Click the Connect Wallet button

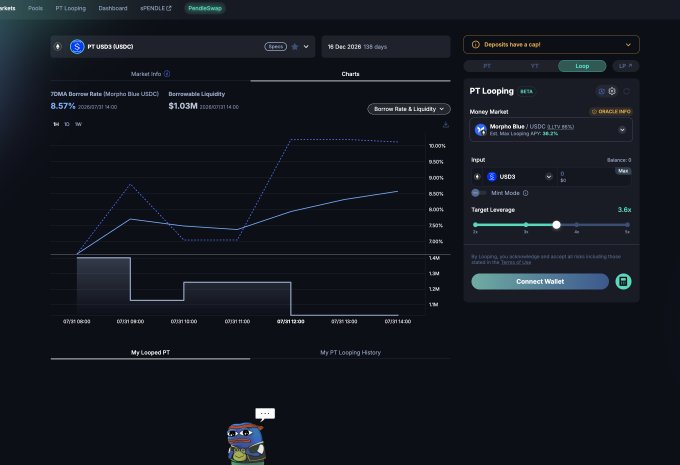[x=540, y=282]
